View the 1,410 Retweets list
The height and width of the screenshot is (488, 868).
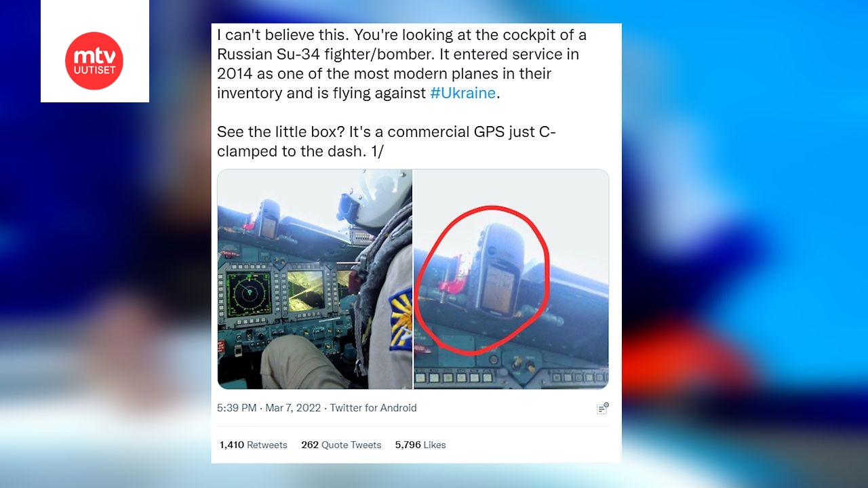[x=253, y=445]
